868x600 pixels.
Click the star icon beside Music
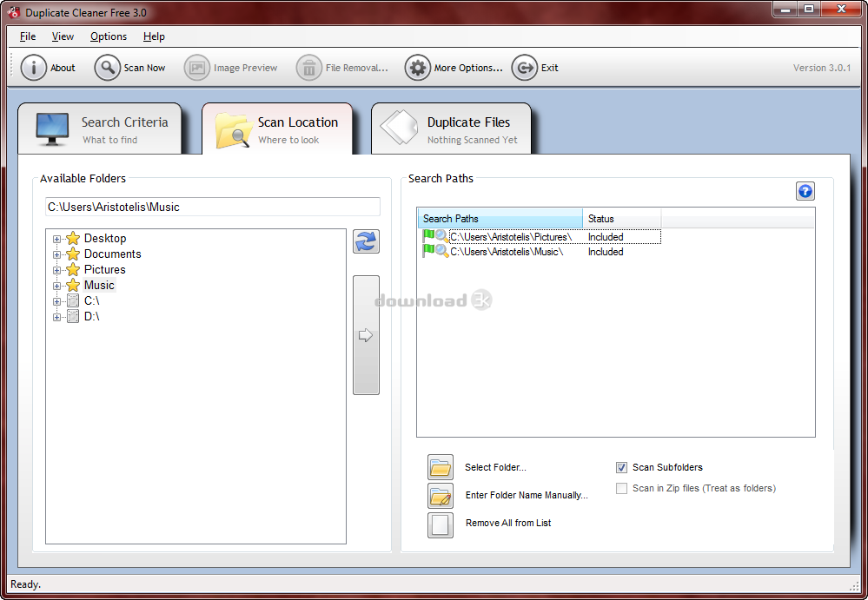click(x=73, y=286)
